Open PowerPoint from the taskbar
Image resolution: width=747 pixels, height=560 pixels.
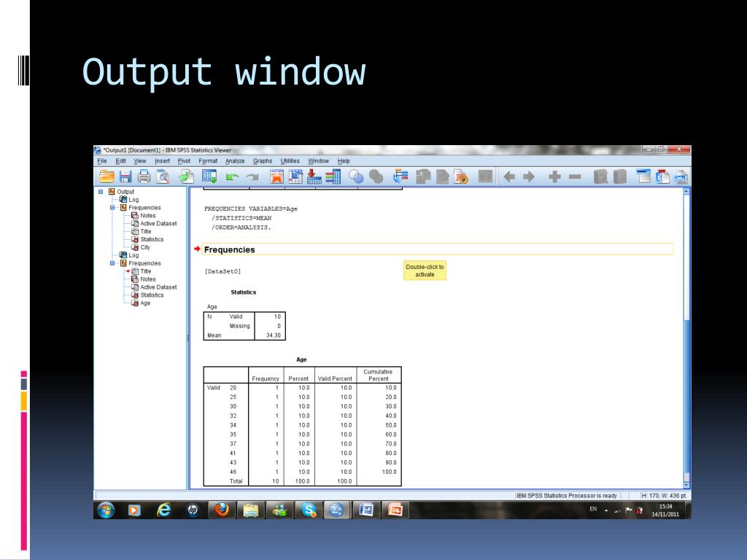395,510
